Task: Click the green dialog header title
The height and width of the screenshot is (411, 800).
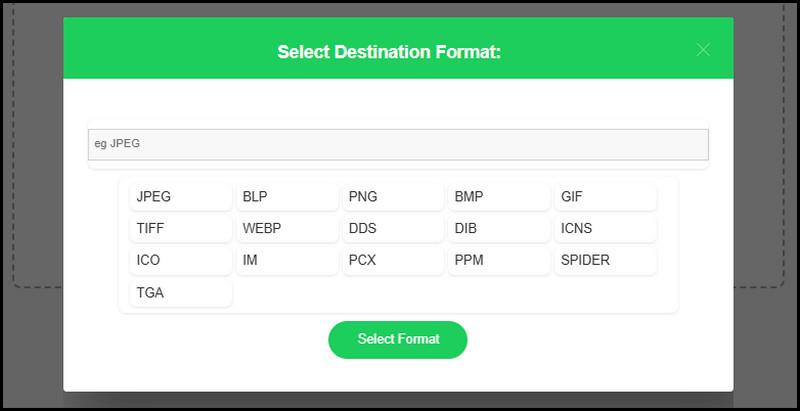Action: pos(389,52)
